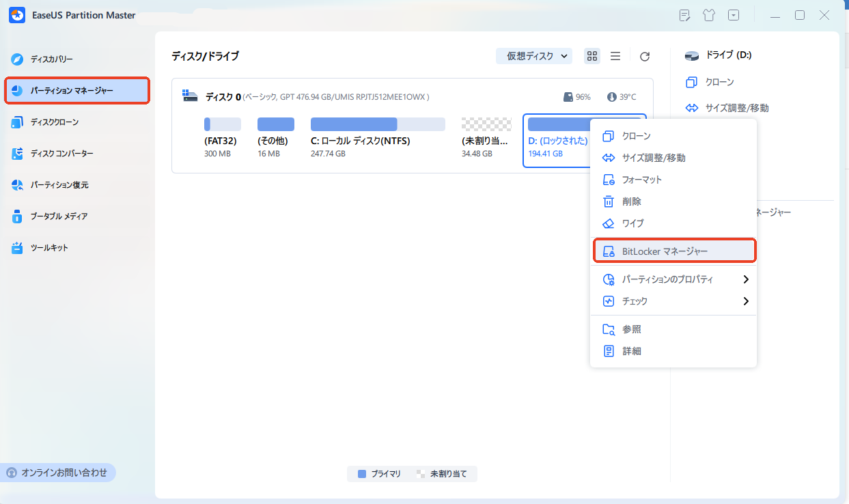This screenshot has height=504, width=849.
Task: Expand the チェック submenu
Action: pos(673,301)
